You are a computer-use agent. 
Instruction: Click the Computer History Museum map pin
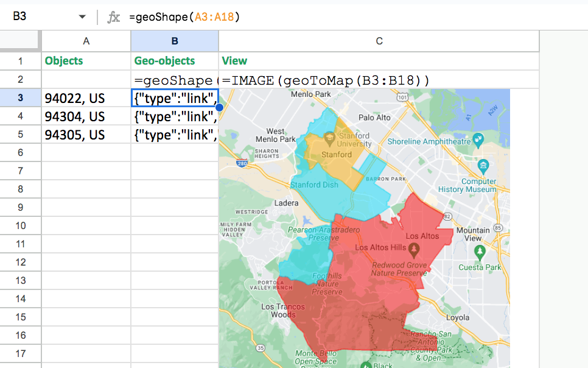coord(483,165)
